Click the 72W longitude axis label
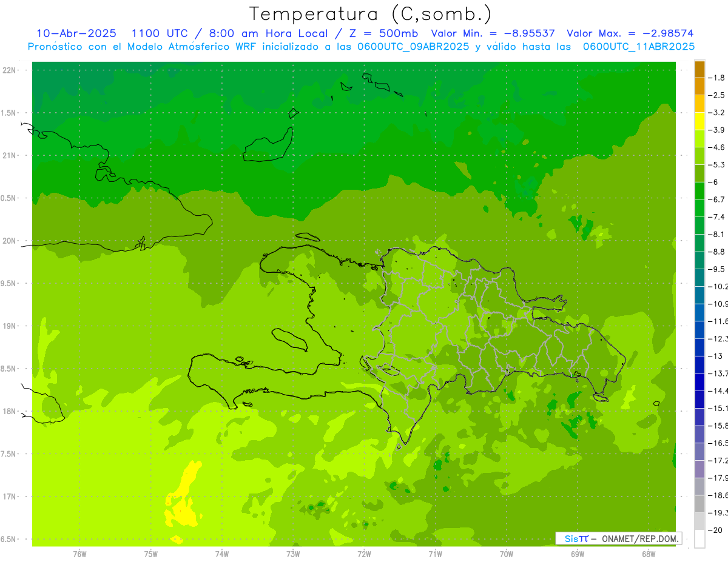This screenshot has width=728, height=562. tap(364, 554)
